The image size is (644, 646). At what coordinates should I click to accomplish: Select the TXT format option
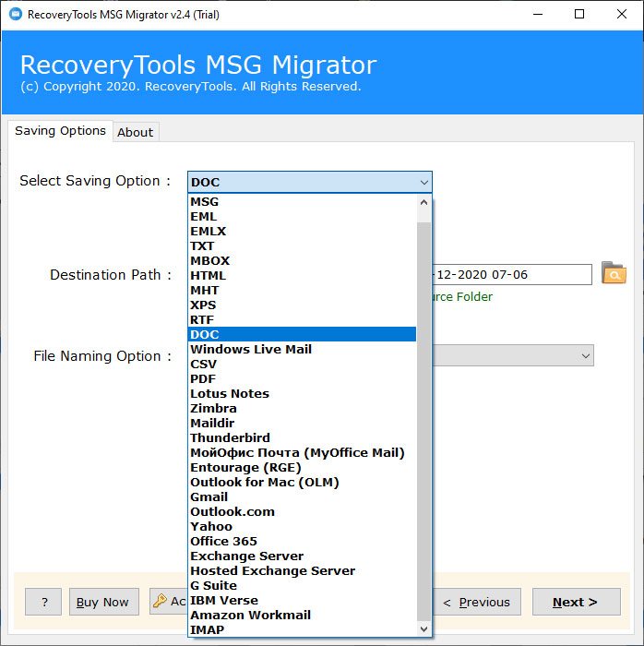[x=302, y=246]
